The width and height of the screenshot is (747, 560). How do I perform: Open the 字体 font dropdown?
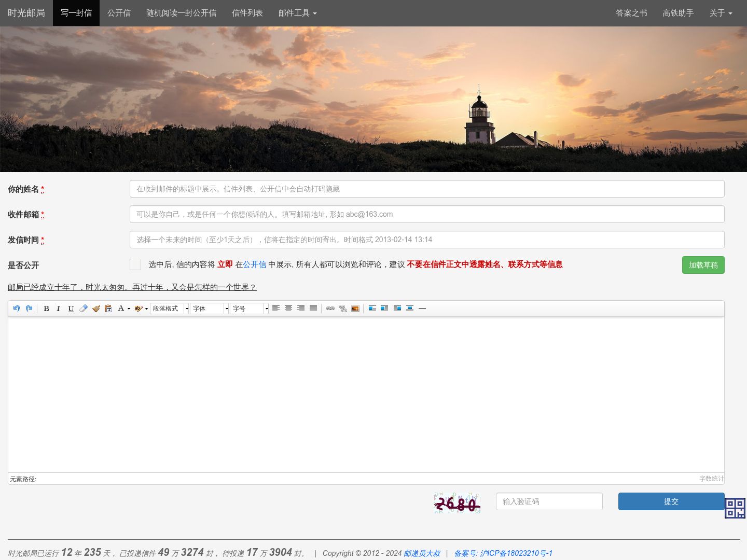click(210, 309)
